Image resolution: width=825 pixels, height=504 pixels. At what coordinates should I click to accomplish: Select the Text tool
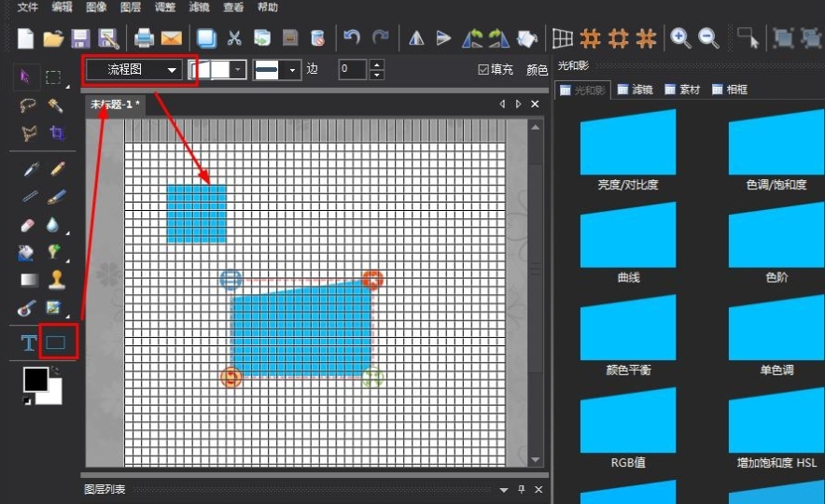[28, 343]
